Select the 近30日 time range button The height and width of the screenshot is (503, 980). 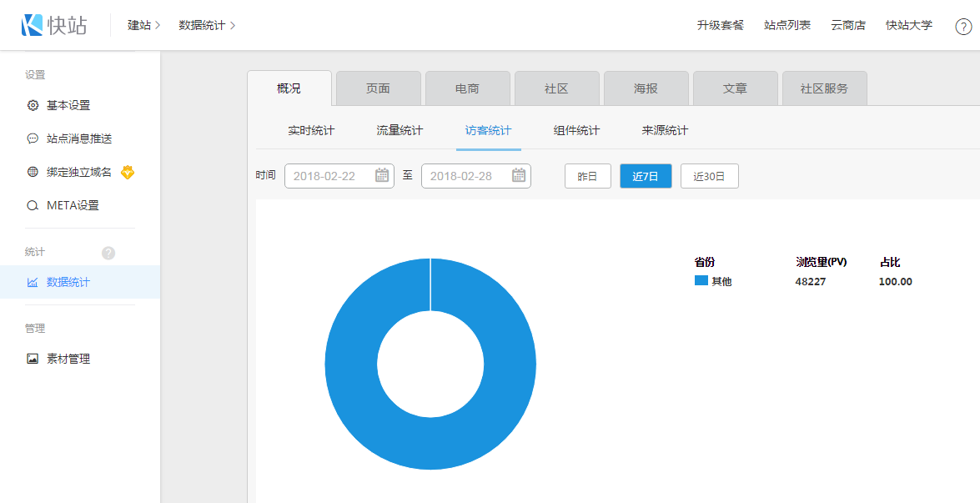709,176
